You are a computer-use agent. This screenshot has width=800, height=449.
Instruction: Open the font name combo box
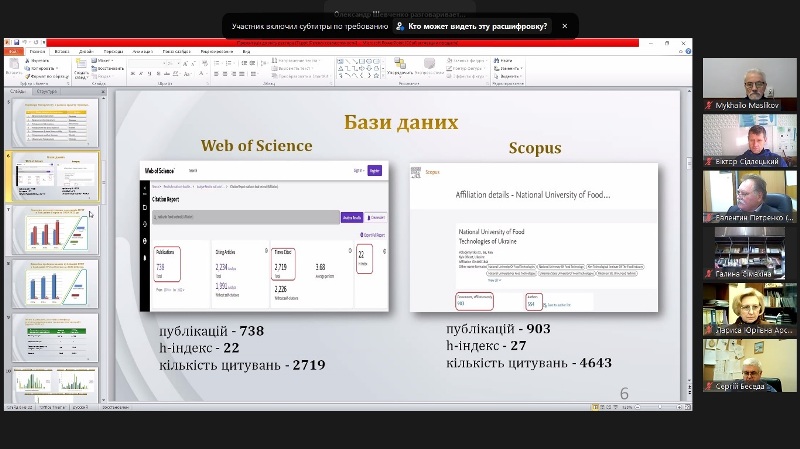click(x=147, y=64)
